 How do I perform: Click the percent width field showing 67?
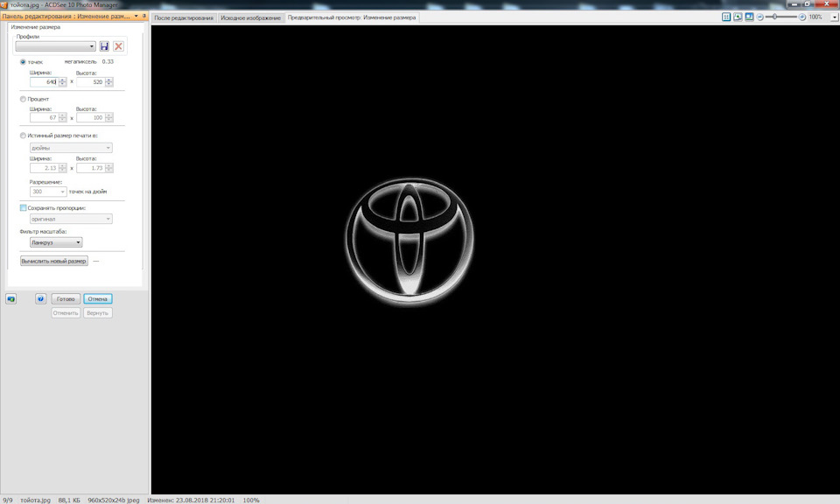(x=44, y=118)
